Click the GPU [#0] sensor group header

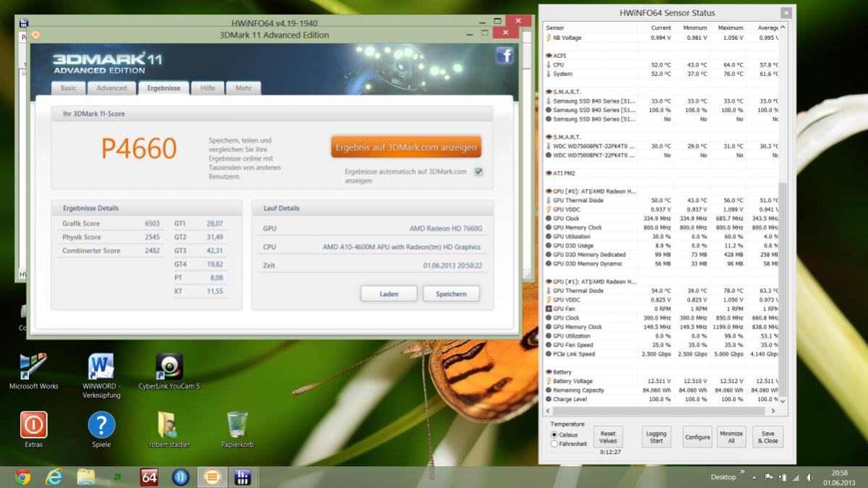(x=591, y=191)
